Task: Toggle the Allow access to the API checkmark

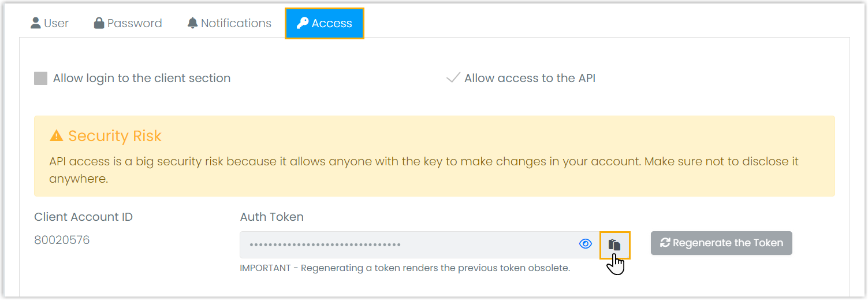Action: click(453, 78)
